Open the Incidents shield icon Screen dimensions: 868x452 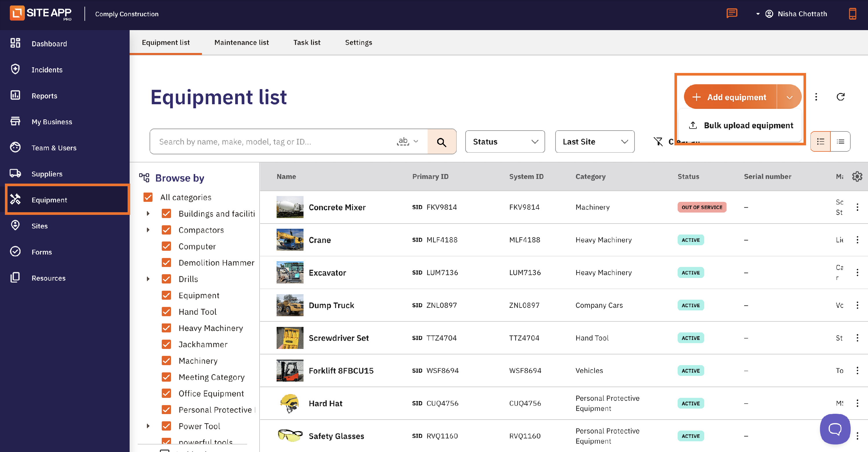(15, 69)
